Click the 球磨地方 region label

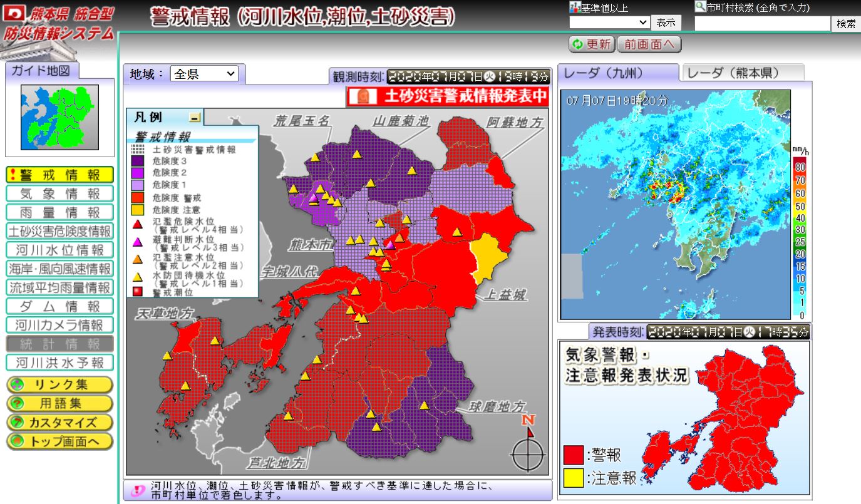(498, 406)
